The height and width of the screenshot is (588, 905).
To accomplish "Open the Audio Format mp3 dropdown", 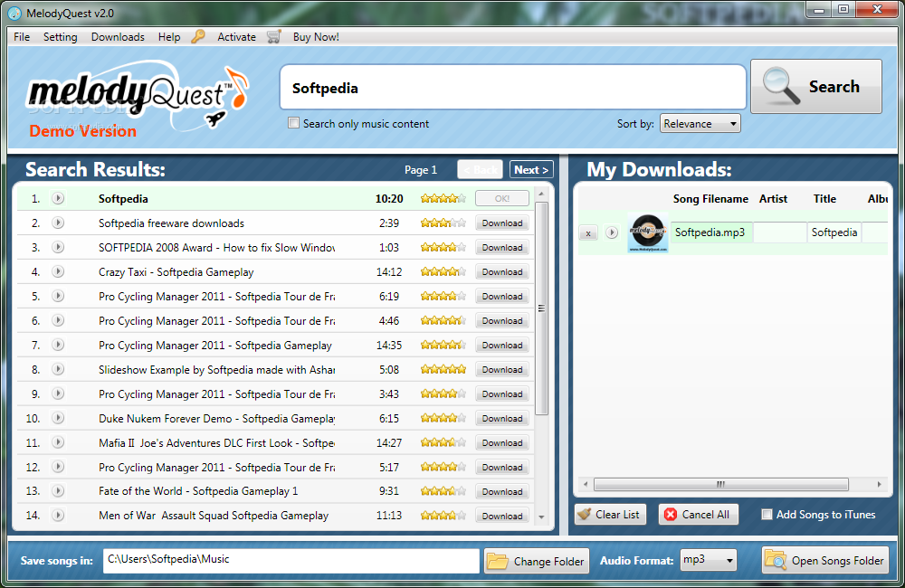I will coord(709,560).
